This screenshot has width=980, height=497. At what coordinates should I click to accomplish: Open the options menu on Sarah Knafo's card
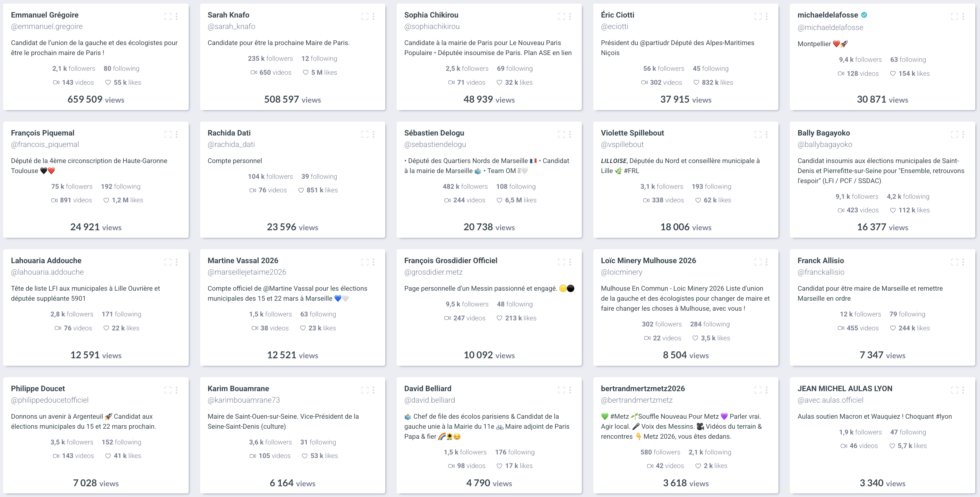(x=373, y=16)
